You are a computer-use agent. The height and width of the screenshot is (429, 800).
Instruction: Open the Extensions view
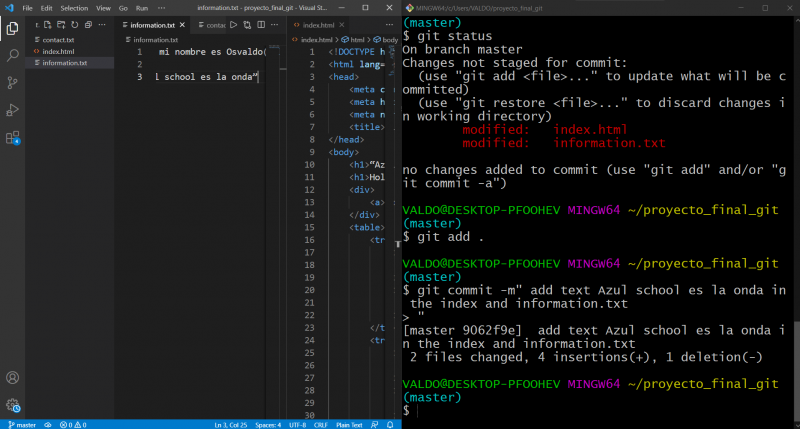point(12,138)
